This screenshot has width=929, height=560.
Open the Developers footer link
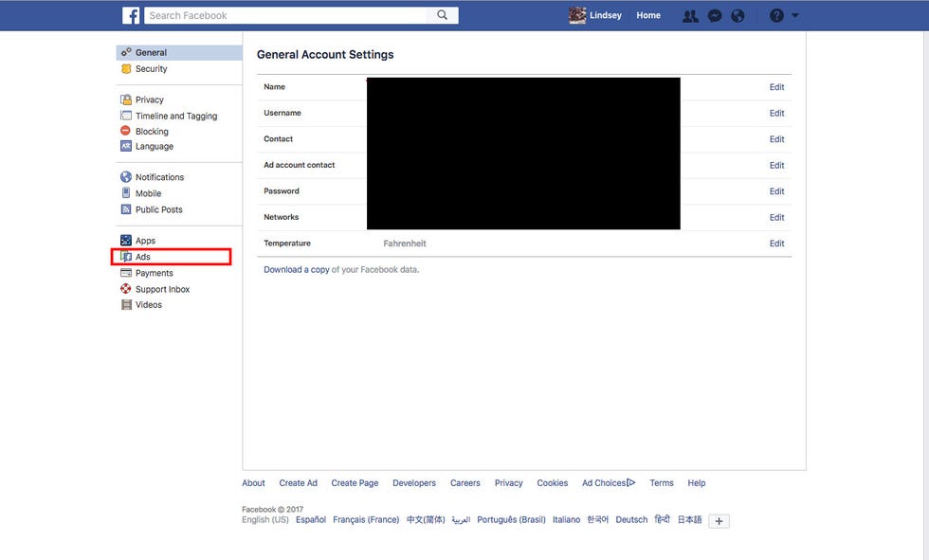click(x=414, y=483)
